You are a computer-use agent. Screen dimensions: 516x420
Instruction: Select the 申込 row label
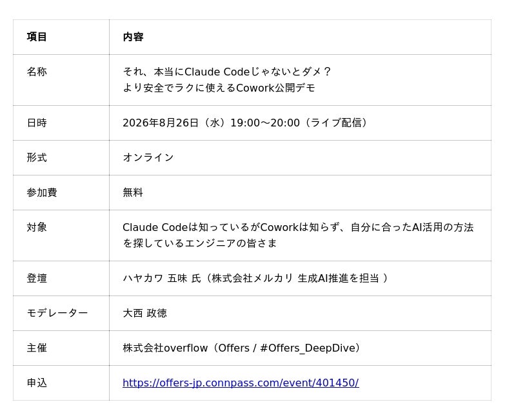(37, 383)
